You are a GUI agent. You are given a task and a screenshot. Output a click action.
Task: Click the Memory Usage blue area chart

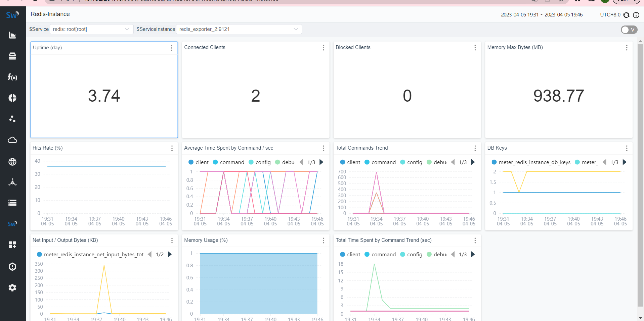click(259, 283)
